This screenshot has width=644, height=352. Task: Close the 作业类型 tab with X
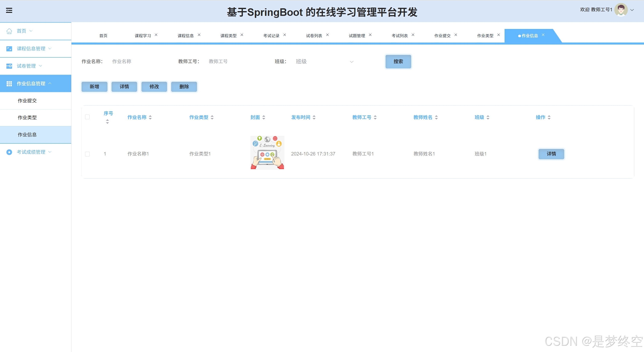(x=499, y=35)
